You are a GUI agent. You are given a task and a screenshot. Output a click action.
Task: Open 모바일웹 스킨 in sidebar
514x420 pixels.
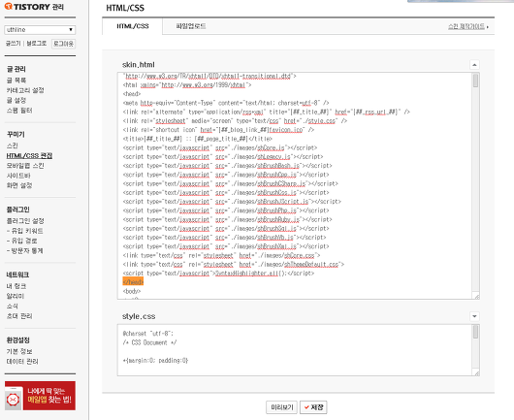pyautogui.click(x=25, y=166)
